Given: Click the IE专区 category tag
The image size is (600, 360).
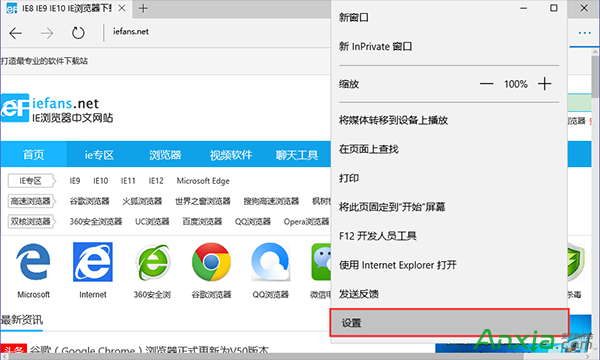Looking at the screenshot, I should coord(32,181).
